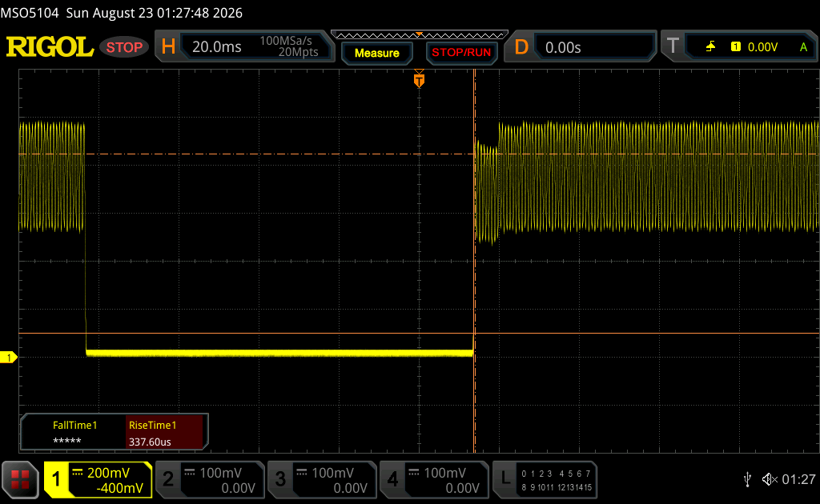820x504 pixels.
Task: Open the horizontal timebase H icon
Action: tap(168, 47)
